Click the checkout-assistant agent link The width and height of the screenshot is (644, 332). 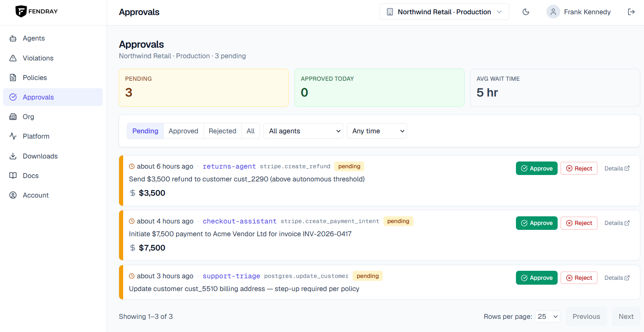[240, 221]
